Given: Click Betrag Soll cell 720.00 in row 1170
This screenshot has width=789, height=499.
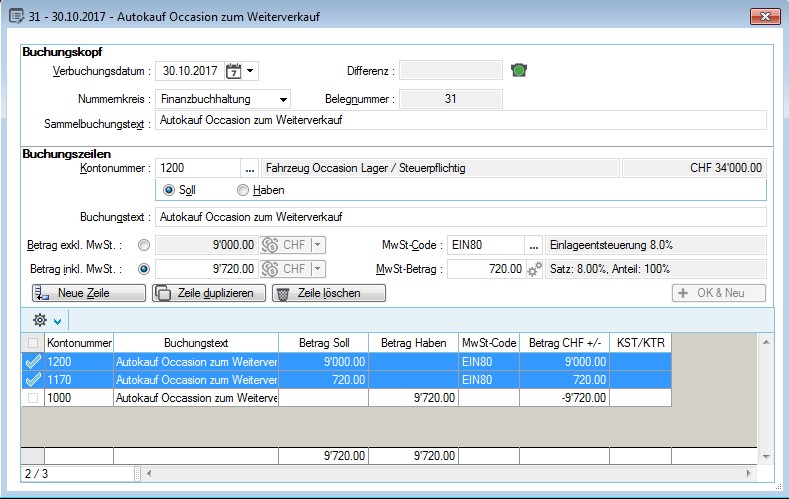Looking at the screenshot, I should (324, 380).
